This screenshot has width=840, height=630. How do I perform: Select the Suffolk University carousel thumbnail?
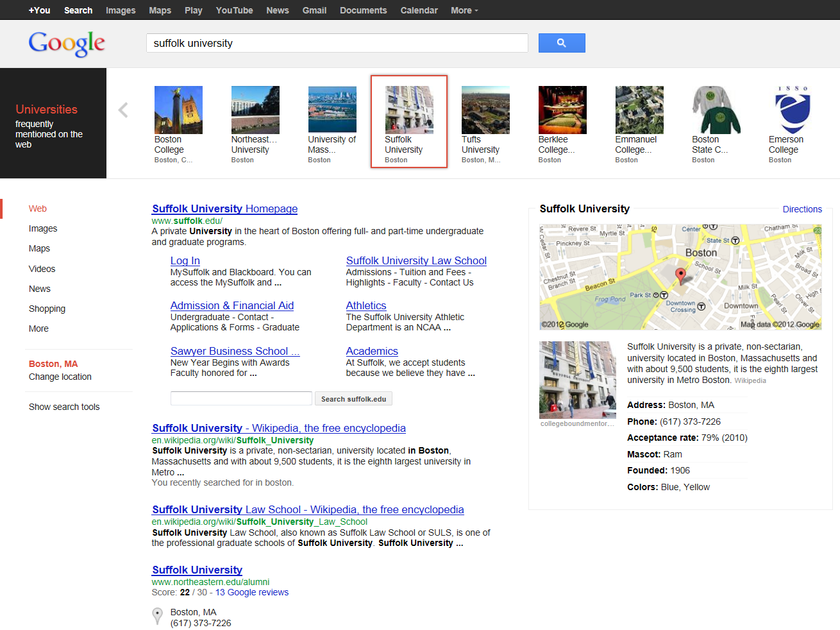point(409,110)
